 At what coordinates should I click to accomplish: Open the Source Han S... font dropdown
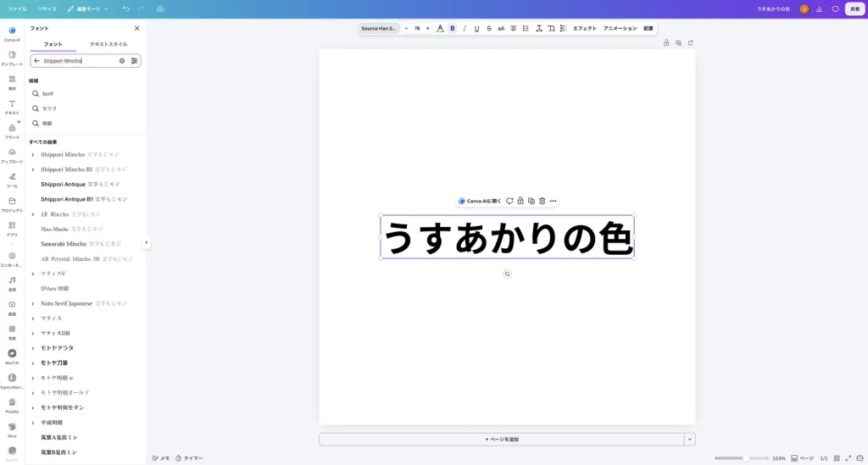click(x=379, y=28)
